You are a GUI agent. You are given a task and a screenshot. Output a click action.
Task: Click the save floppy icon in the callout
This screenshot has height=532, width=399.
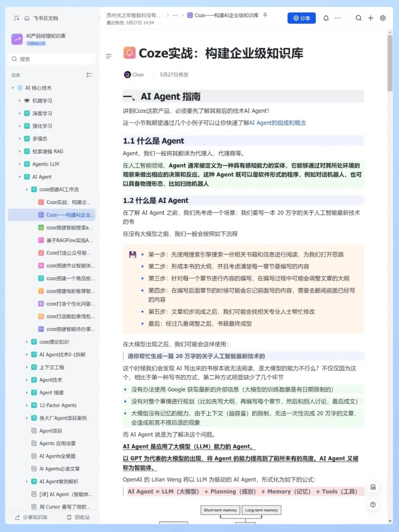[x=133, y=255]
